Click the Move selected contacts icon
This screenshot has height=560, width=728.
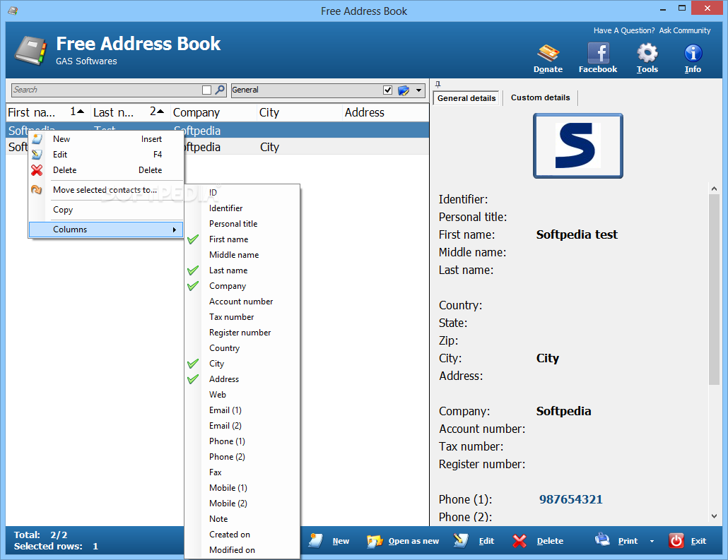pyautogui.click(x=37, y=190)
